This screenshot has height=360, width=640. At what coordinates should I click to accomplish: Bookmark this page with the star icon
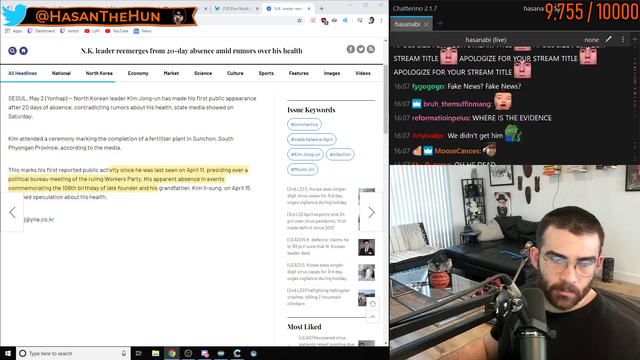click(x=300, y=20)
